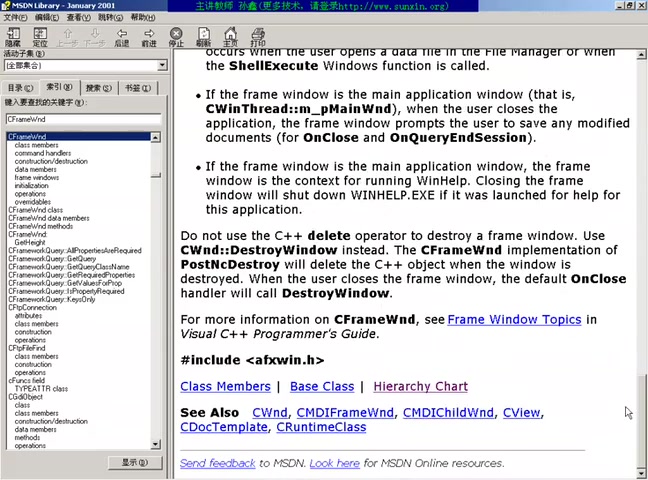Click the Next (下一步) toolbar arrow
The image size is (648, 480).
95,37
